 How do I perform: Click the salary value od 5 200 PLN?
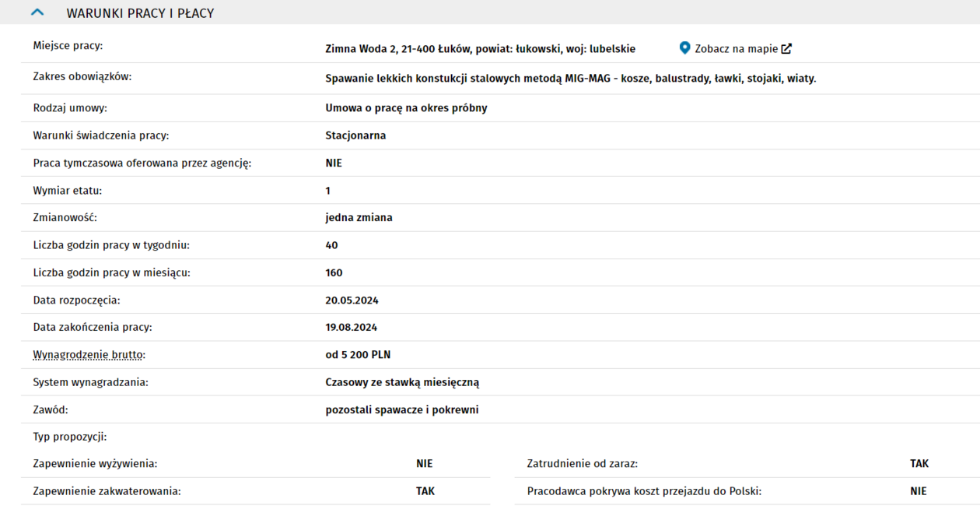pyautogui.click(x=358, y=355)
